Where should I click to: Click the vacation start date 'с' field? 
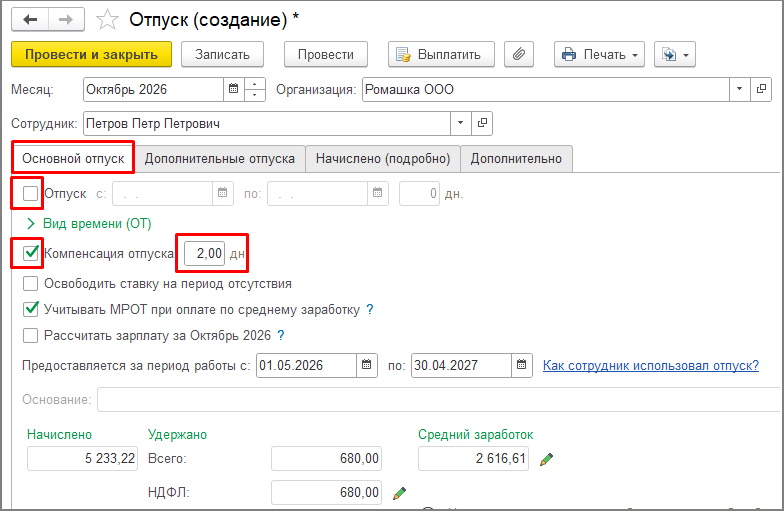tap(162, 193)
